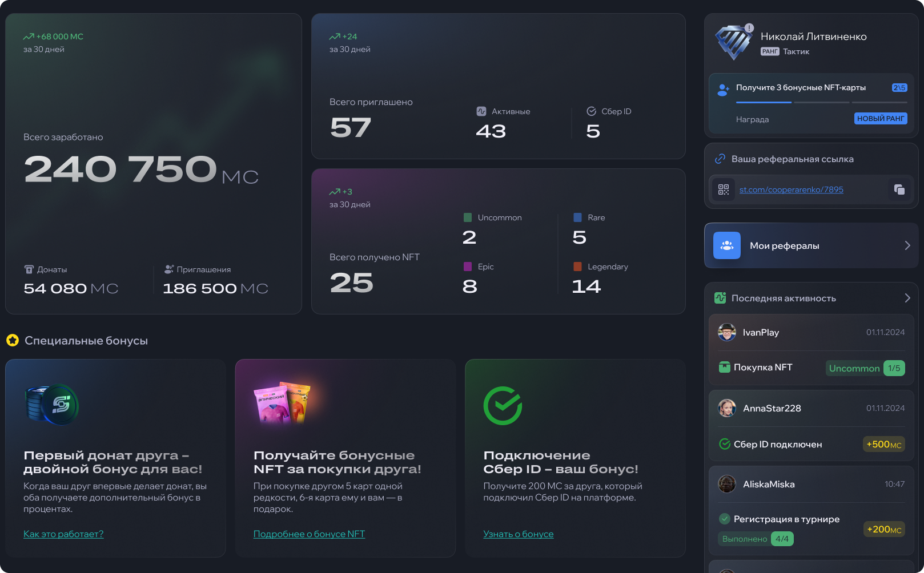Viewport: 924px width, 573px height.
Task: Open 'Подробнее о бонусе NFT' link
Action: click(309, 534)
